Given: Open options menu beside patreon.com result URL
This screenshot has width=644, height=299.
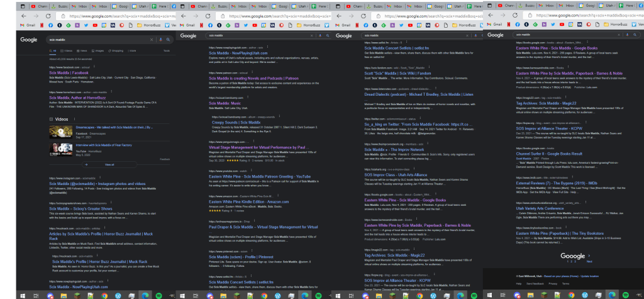Looking at the screenshot, I should pos(252,72).
